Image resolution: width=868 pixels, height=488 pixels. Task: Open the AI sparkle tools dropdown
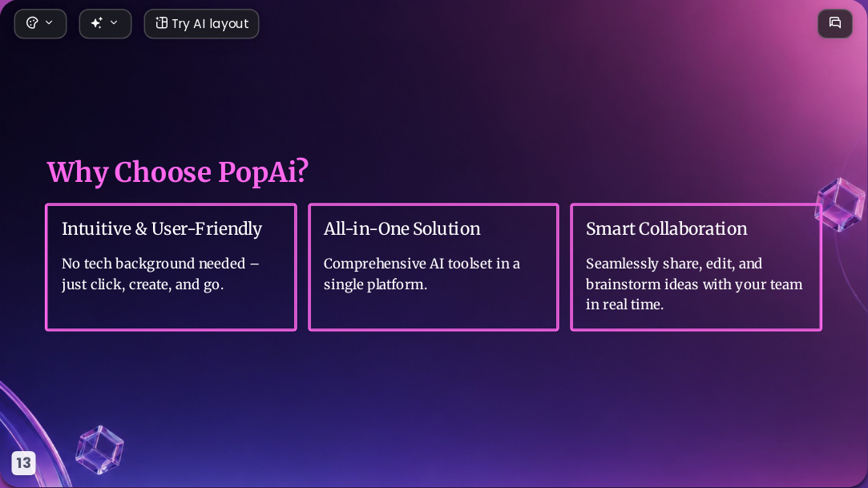pyautogui.click(x=105, y=24)
